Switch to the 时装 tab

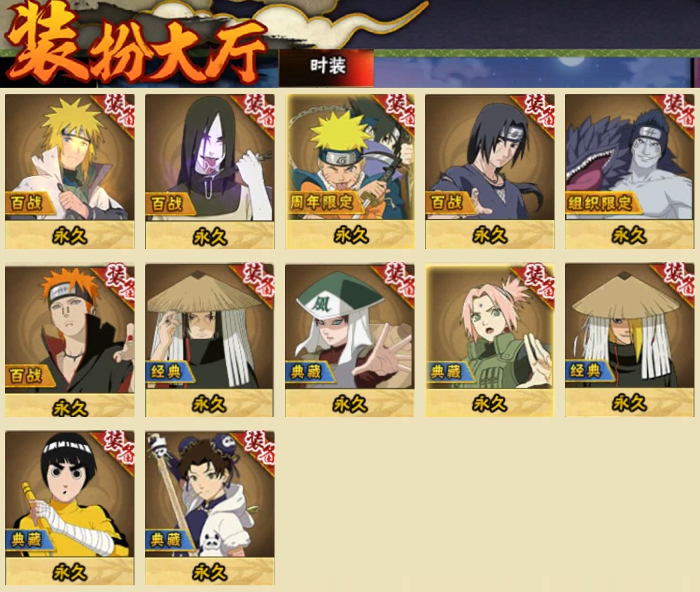click(x=327, y=68)
